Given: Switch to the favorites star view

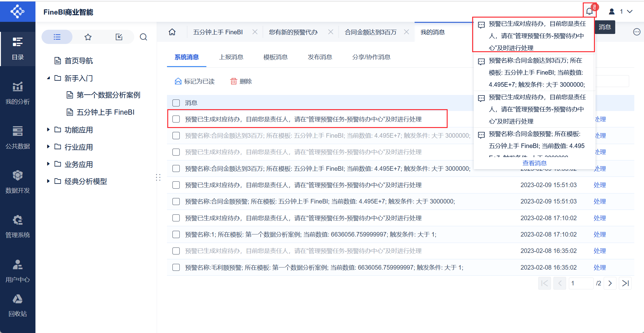Looking at the screenshot, I should [88, 37].
